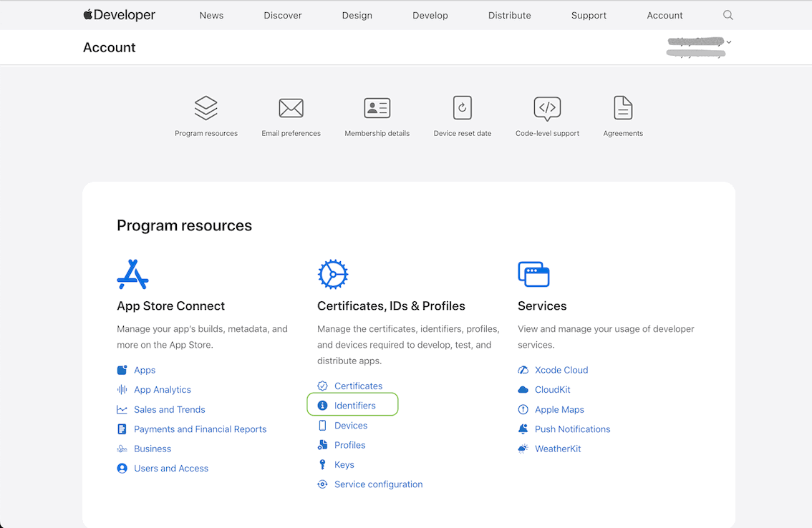Open the News menu

click(211, 16)
